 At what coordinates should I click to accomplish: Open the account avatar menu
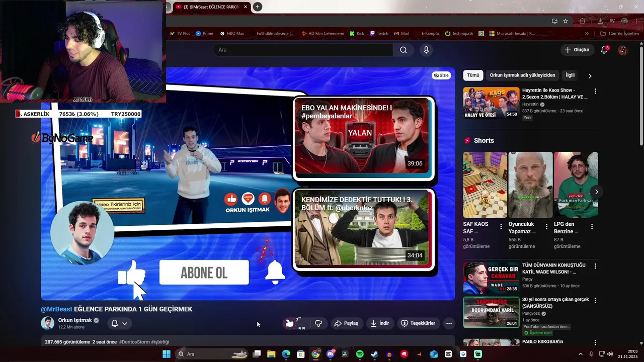tap(623, 50)
